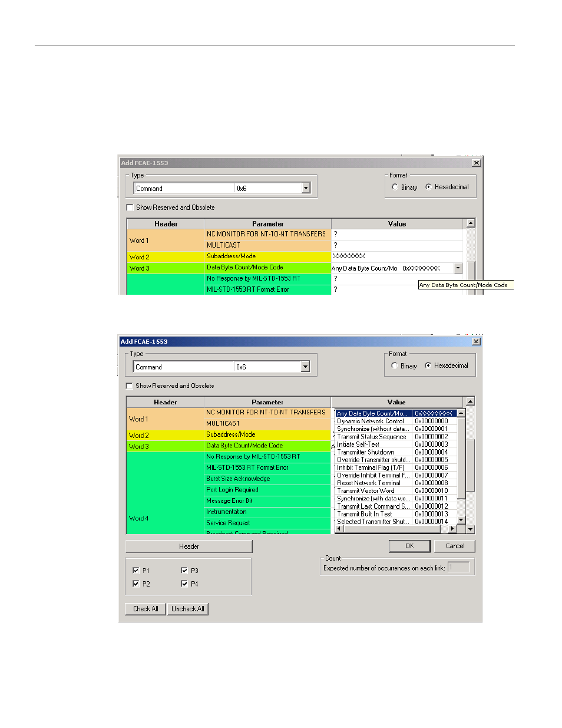The width and height of the screenshot is (562, 728).
Task: Click the top dialog table scroll-up arrow
Action: [471, 223]
